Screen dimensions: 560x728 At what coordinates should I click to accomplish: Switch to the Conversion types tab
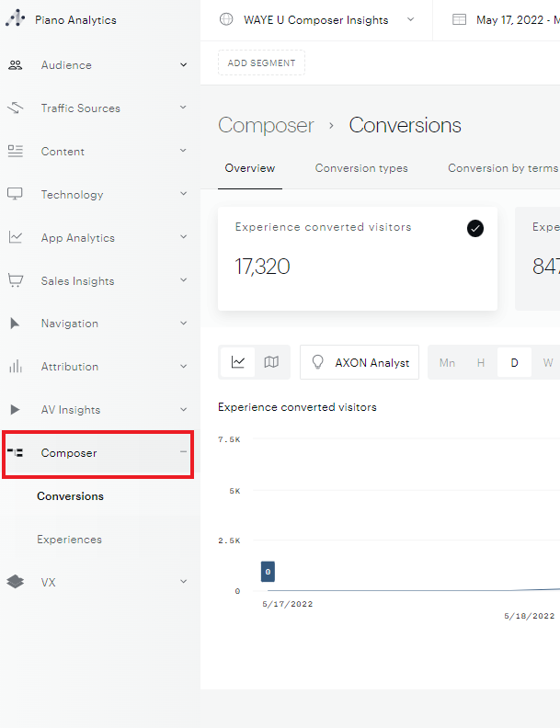pos(361,168)
